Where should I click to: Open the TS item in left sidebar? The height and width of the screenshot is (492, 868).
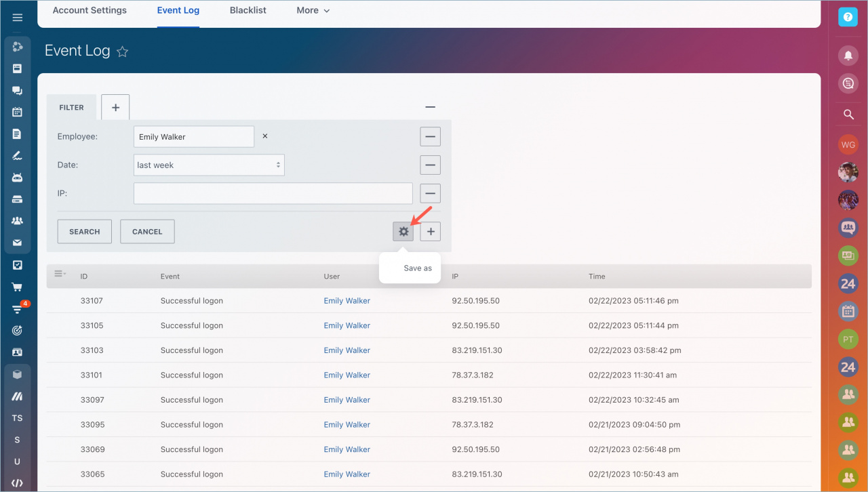click(18, 418)
